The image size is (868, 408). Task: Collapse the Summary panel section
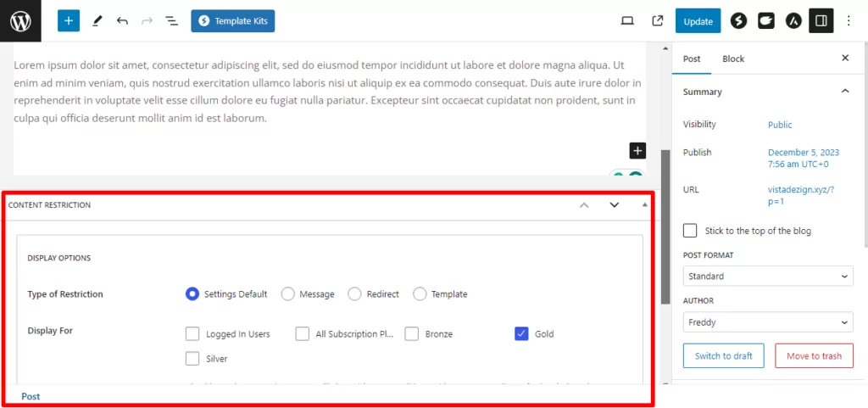coord(844,92)
